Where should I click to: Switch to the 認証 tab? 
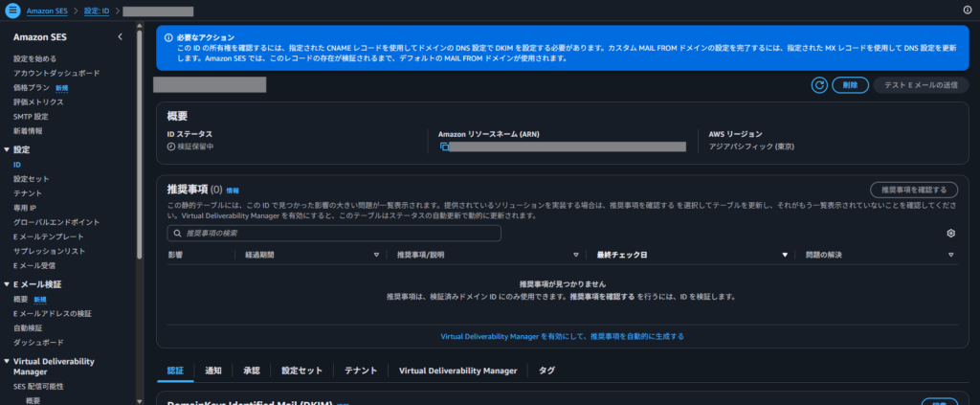pyautogui.click(x=176, y=371)
